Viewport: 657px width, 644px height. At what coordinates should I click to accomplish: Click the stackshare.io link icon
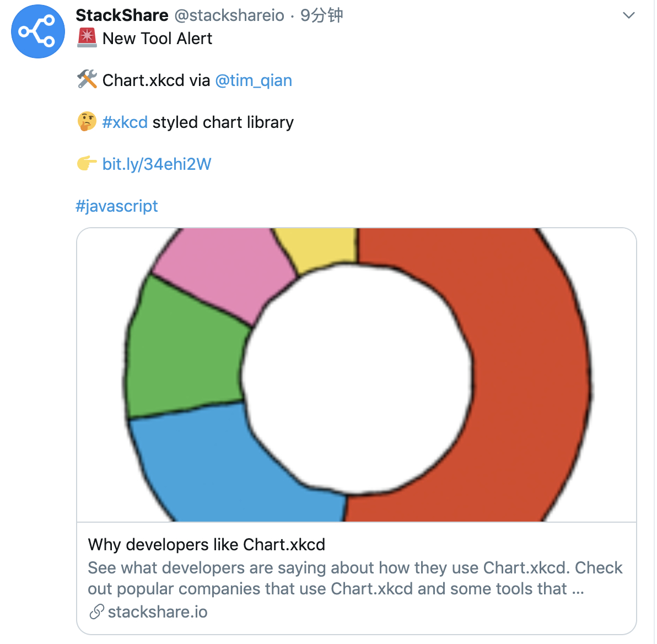[97, 611]
